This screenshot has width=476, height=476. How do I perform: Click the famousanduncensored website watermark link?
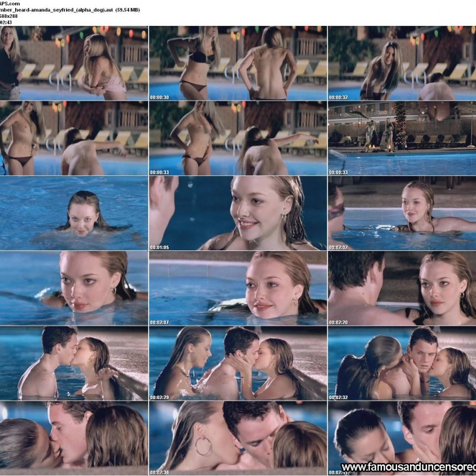tap(408, 467)
